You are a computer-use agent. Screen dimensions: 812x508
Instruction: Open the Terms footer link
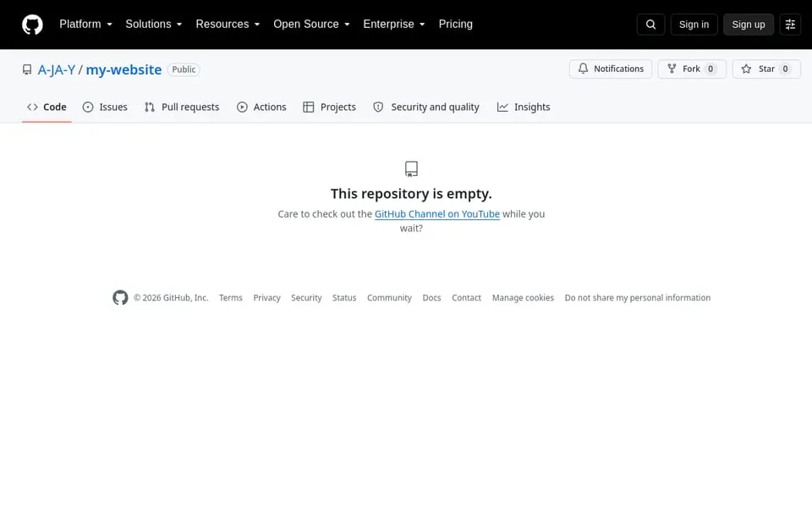pos(230,297)
